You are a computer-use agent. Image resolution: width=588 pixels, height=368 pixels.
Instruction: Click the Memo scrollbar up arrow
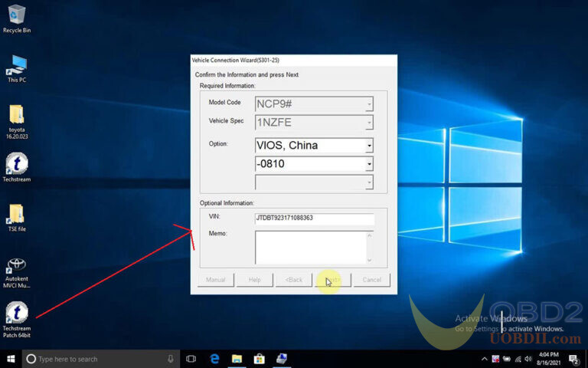click(370, 235)
